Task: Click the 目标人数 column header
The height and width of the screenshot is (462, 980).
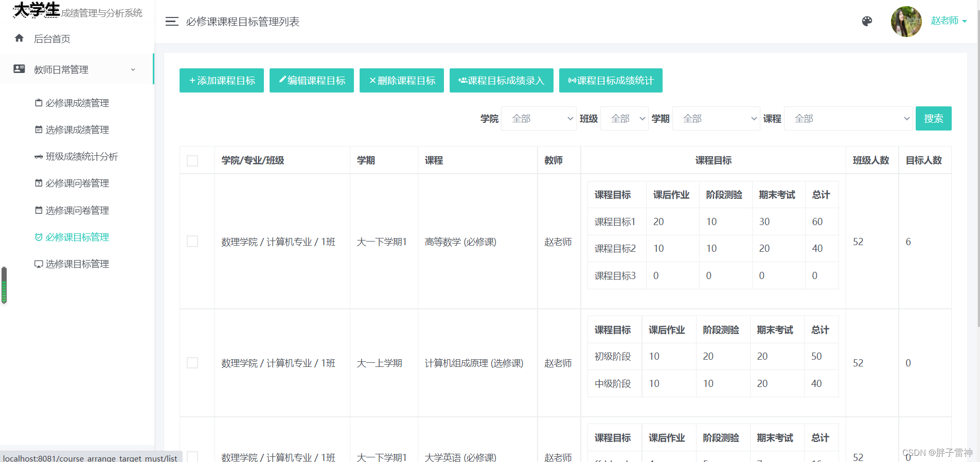Action: (x=924, y=160)
